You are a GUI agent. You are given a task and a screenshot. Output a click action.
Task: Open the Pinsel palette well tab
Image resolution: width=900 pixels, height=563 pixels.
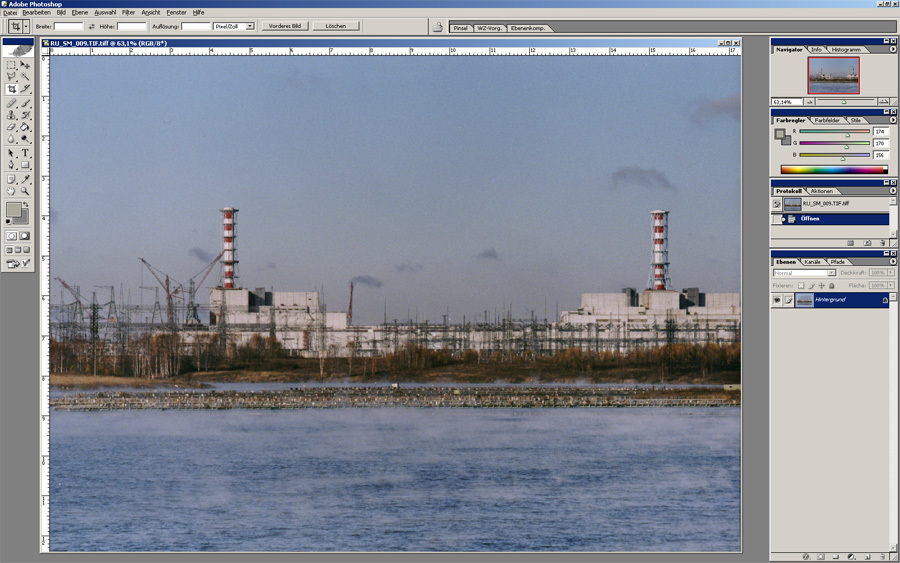tap(460, 28)
